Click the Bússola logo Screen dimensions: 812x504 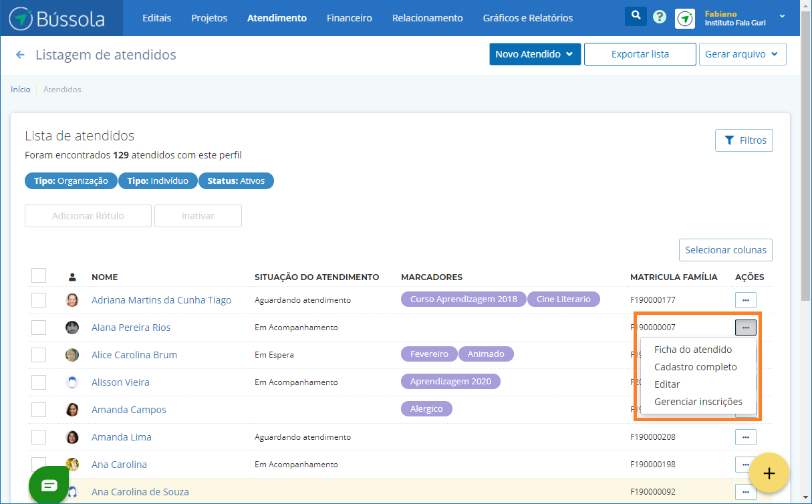point(57,18)
